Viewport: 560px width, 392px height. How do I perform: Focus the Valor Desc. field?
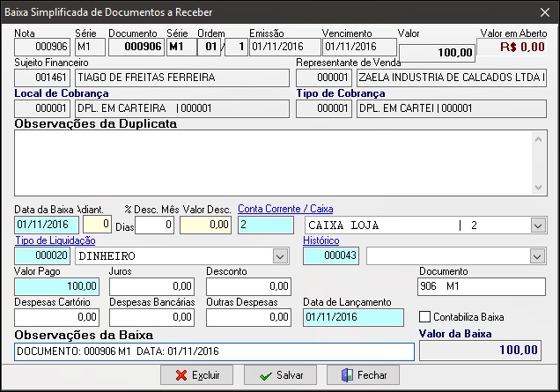(205, 226)
